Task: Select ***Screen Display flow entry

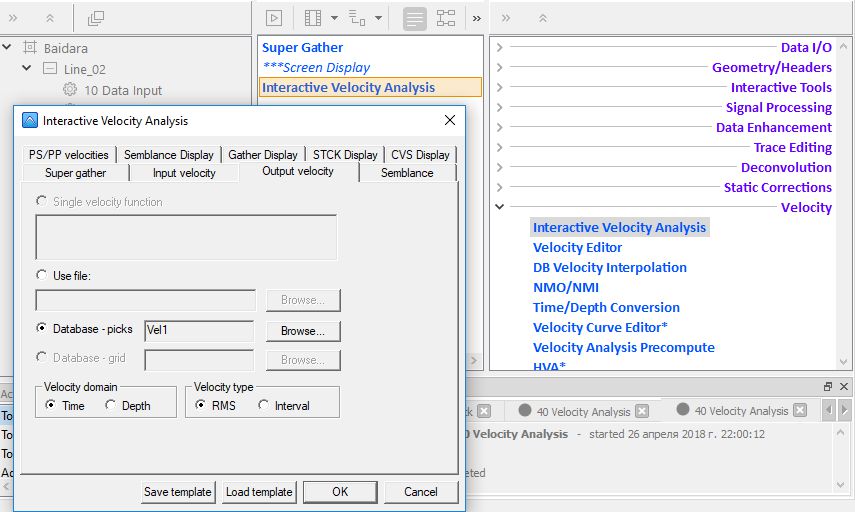Action: (316, 68)
